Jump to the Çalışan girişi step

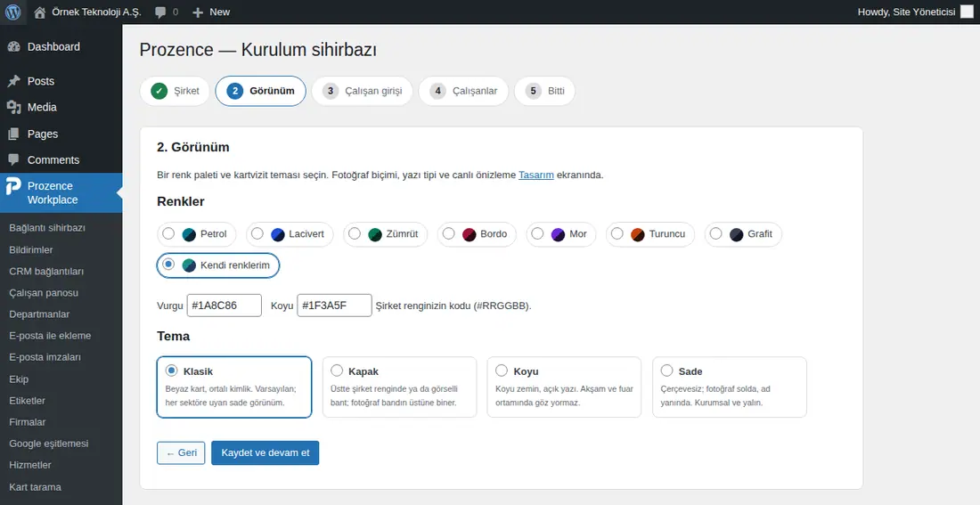[363, 91]
